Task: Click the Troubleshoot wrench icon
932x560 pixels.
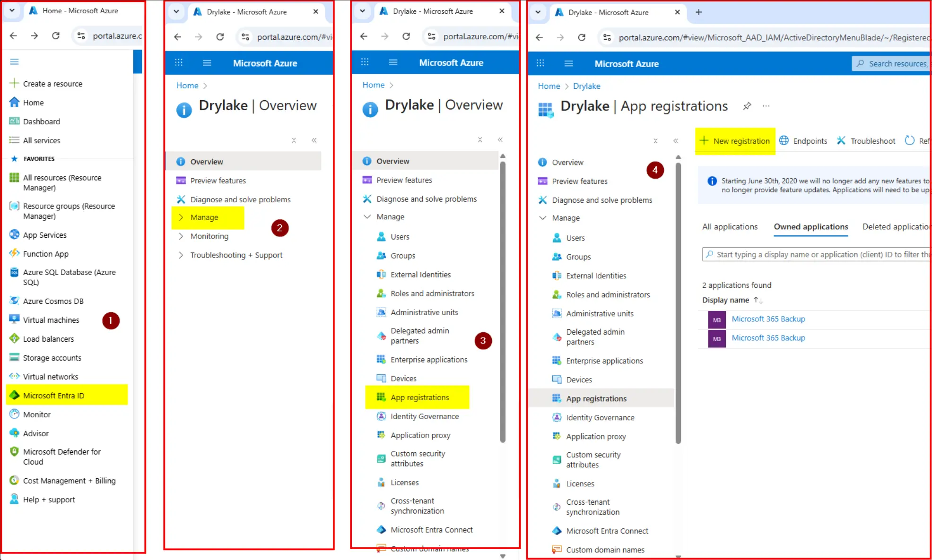Action: coord(841,141)
